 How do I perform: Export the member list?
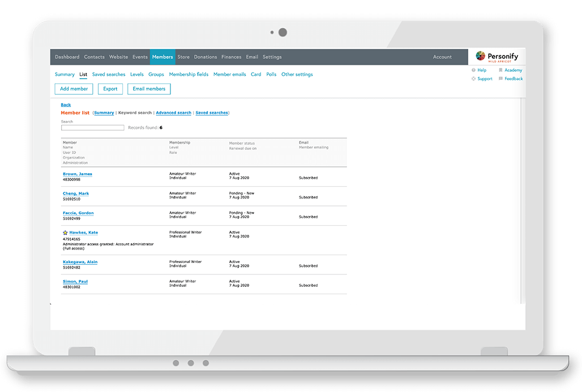[110, 89]
